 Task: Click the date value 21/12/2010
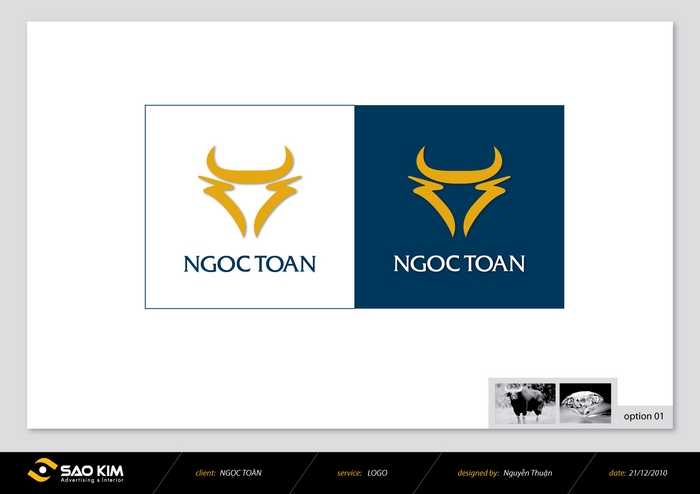click(x=652, y=472)
